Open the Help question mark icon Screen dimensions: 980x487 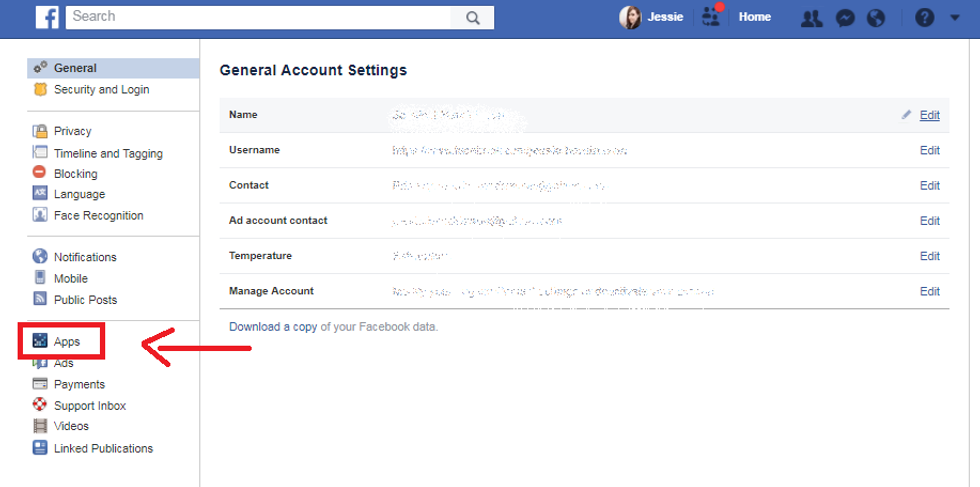click(924, 18)
